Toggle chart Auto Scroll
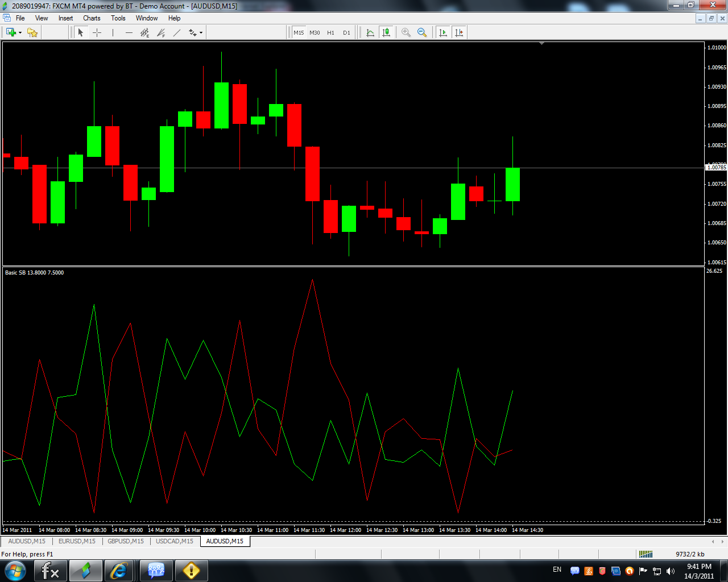 tap(443, 32)
